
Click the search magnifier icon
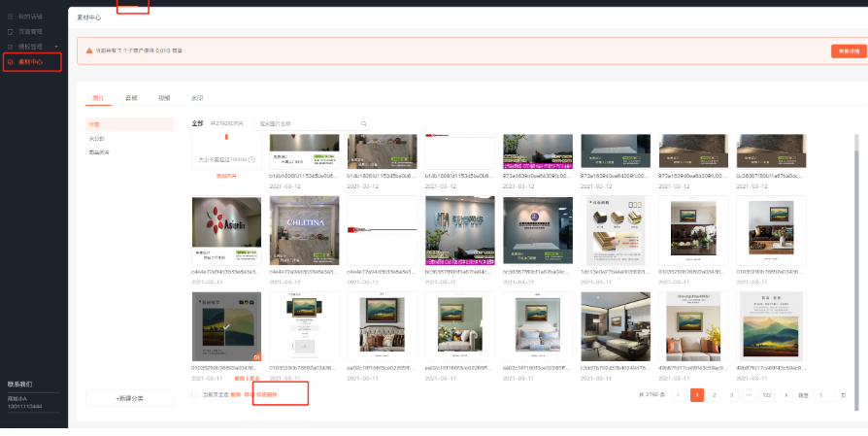point(364,124)
